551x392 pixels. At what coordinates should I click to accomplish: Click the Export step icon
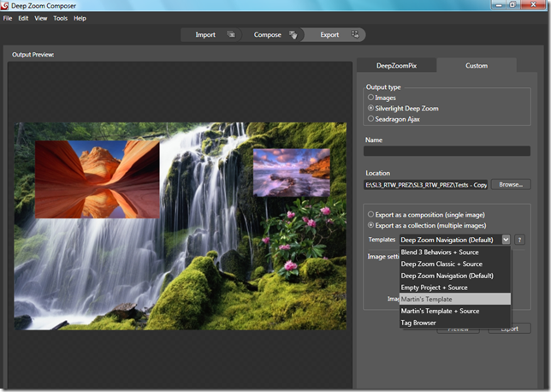pos(354,35)
